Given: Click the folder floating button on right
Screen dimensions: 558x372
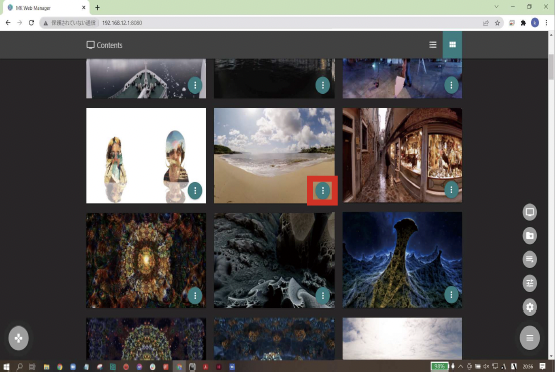Looking at the screenshot, I should coord(530,236).
